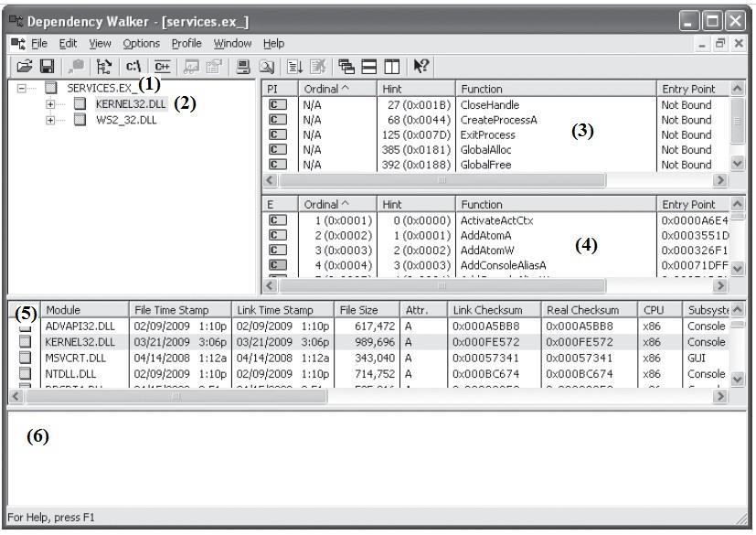Screen dimensions: 756x535
Task: Sort imports by PI column header
Action: (x=280, y=89)
